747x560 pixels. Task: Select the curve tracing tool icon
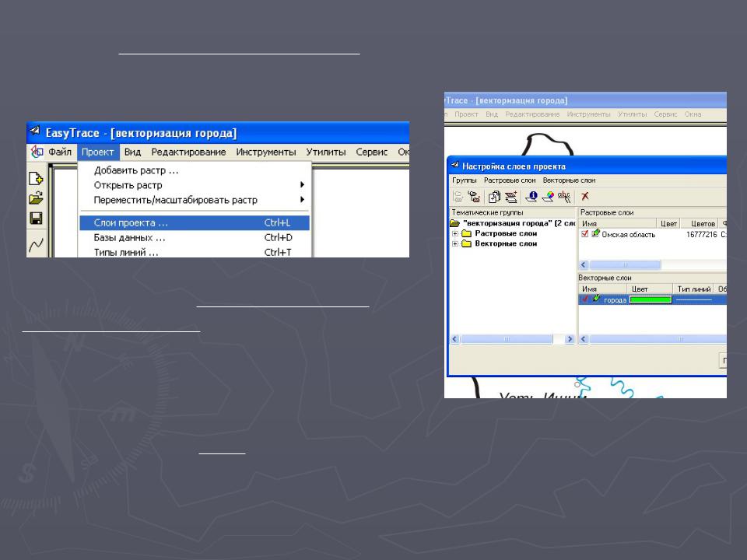(x=36, y=245)
